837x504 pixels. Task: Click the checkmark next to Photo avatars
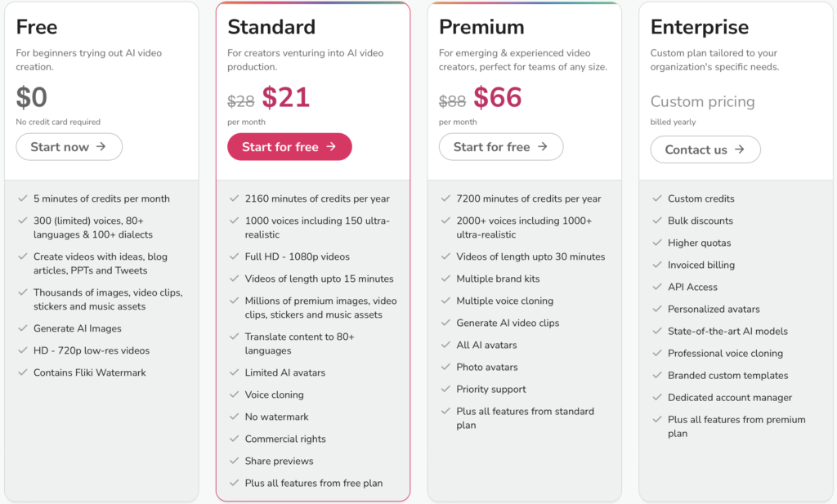[445, 367]
